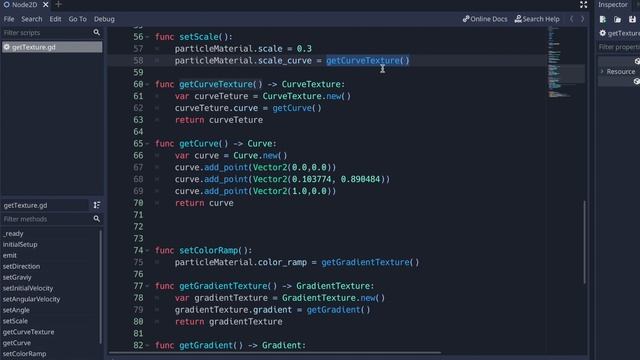
Task: Toggle distraction-free fullscreen mode
Action: tap(583, 4)
